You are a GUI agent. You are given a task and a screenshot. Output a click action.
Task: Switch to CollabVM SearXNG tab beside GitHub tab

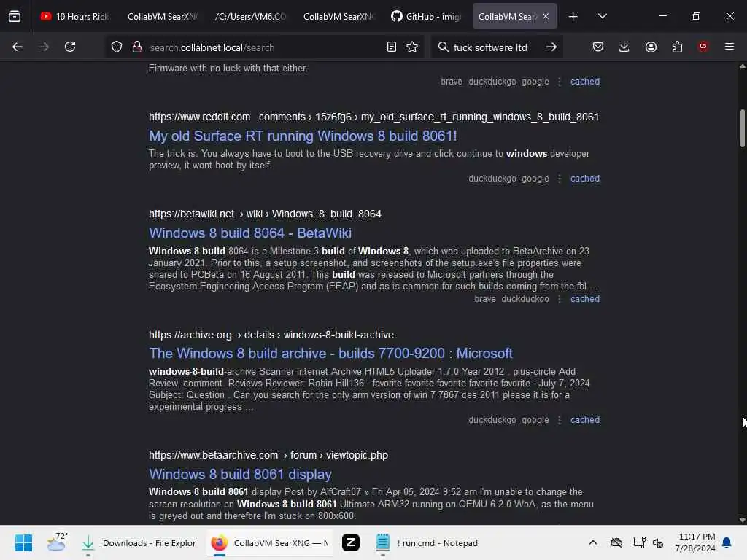[x=338, y=16]
